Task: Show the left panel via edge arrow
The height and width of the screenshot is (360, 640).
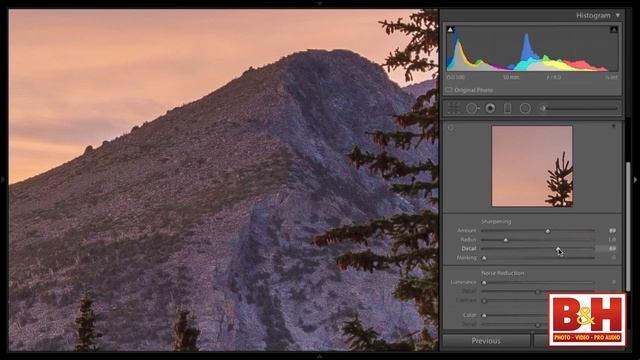Action: pos(3,180)
